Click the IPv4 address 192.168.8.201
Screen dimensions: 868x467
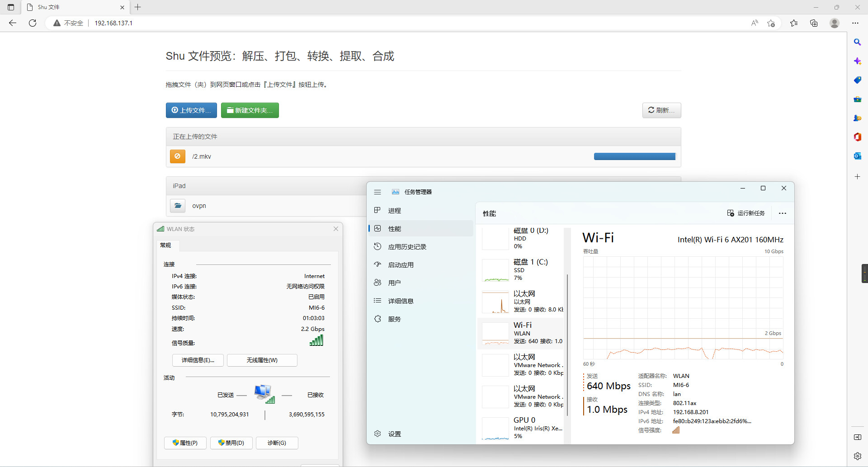pos(691,412)
